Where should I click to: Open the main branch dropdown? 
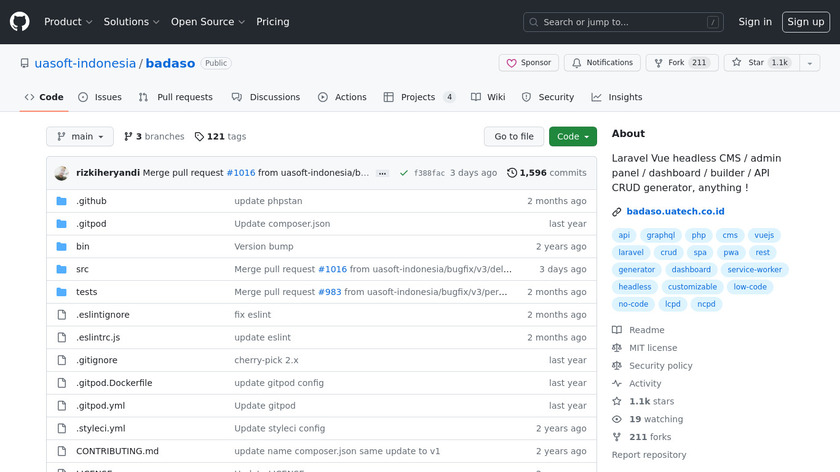pos(80,137)
